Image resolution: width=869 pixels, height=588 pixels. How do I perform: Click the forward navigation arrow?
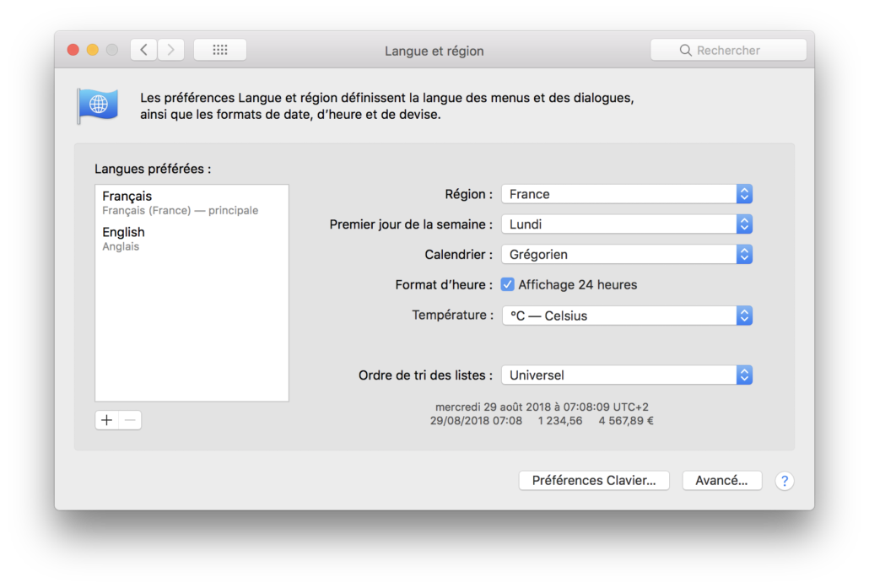tap(171, 50)
